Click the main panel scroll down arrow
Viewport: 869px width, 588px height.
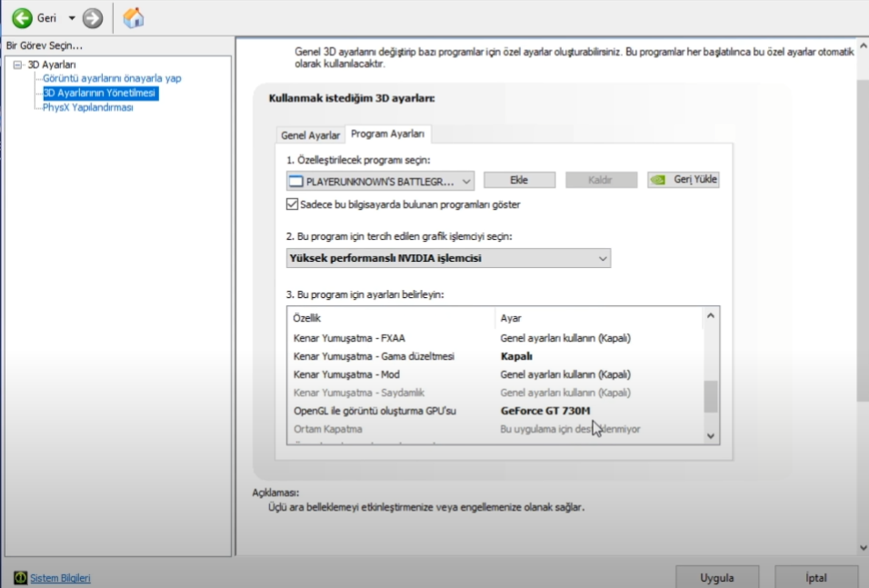[863, 547]
